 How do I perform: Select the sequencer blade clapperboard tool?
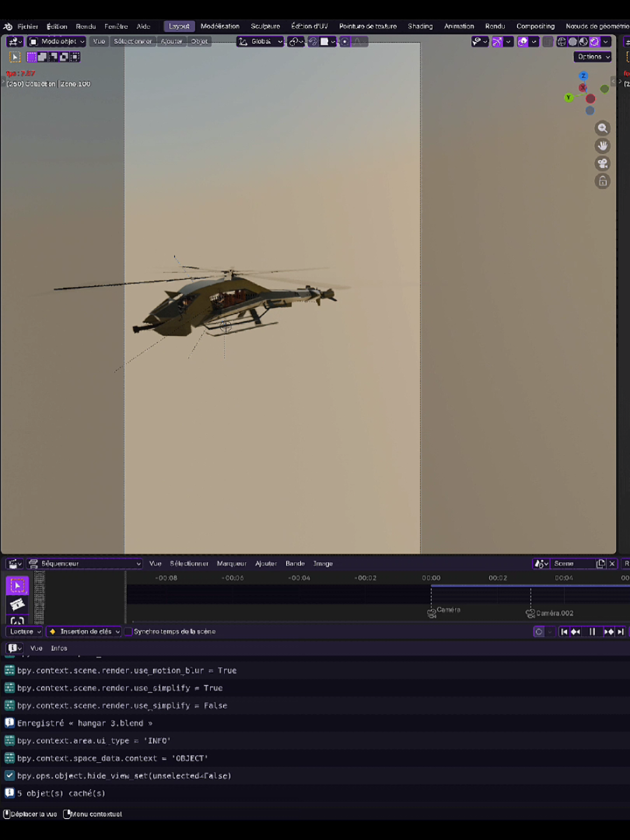pyautogui.click(x=17, y=604)
